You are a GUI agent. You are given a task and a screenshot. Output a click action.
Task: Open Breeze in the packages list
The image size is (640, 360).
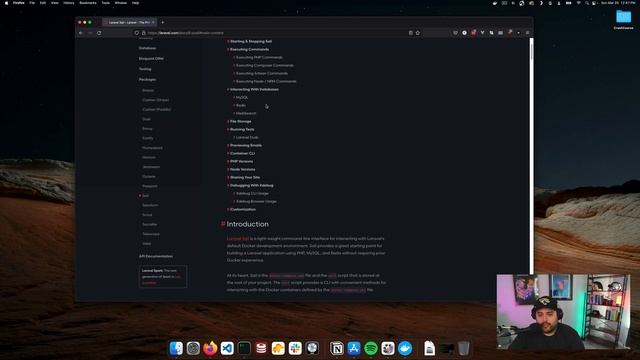[x=148, y=90]
